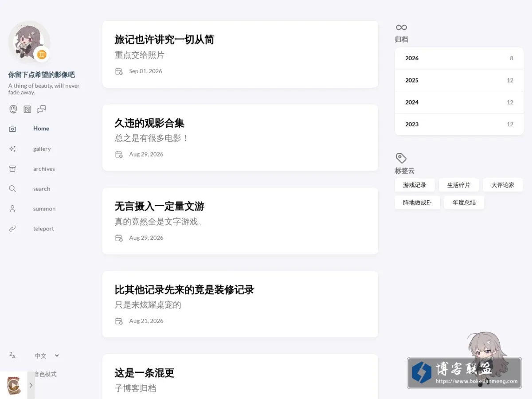Screen dimensions: 532x399
Task: Open the post 久违的观影合集
Action: click(x=149, y=123)
